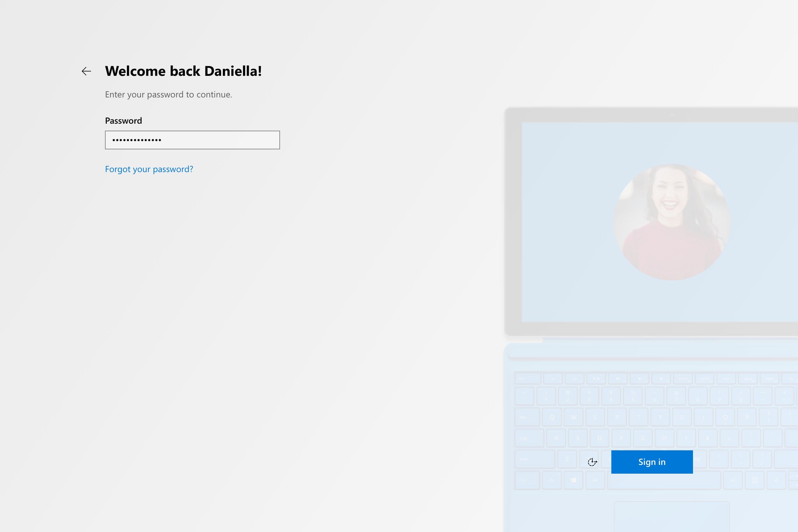798x532 pixels.
Task: Click the masked password dots
Action: click(x=136, y=140)
